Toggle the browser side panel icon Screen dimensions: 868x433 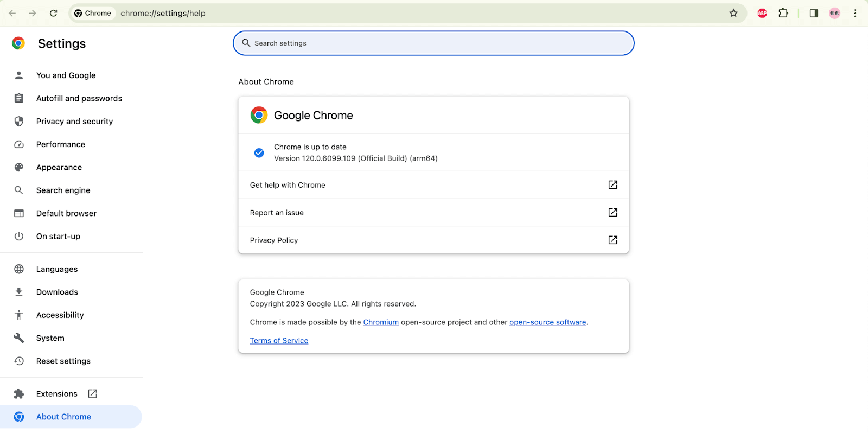point(814,13)
